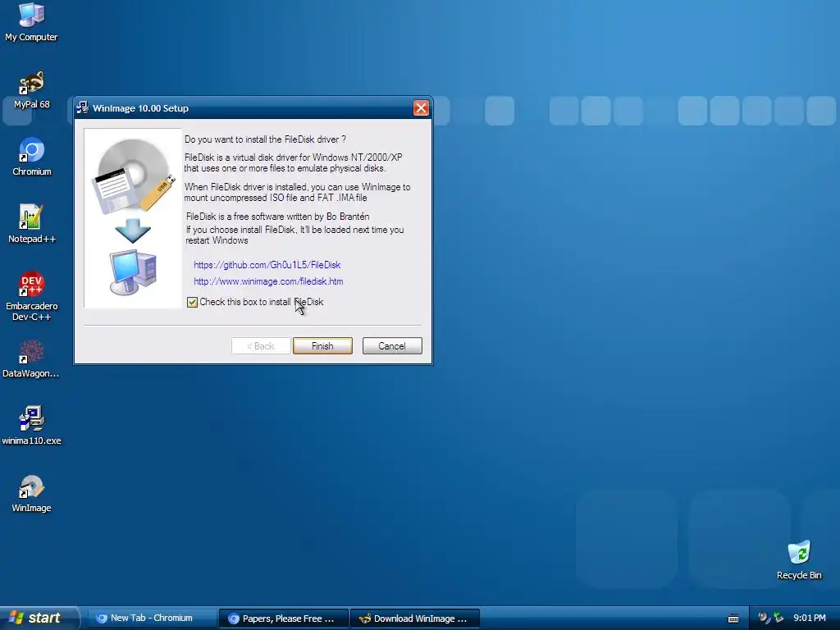Screen dimensions: 840x630
Task: Click the 9:01 PM system clock
Action: pyautogui.click(x=810, y=618)
